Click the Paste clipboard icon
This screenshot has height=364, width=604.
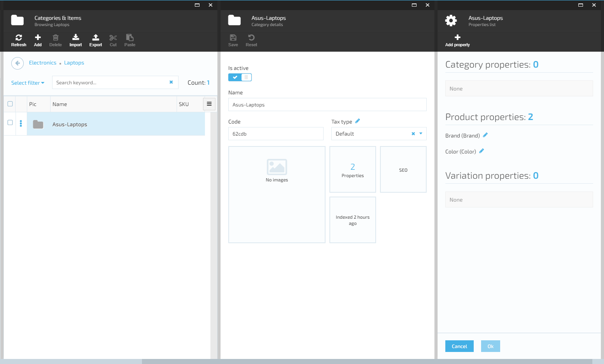130,37
